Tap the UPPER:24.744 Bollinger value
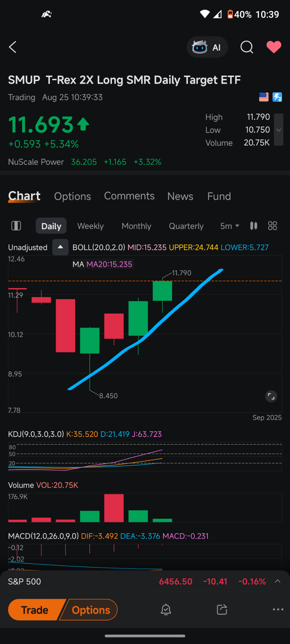 pyautogui.click(x=193, y=247)
